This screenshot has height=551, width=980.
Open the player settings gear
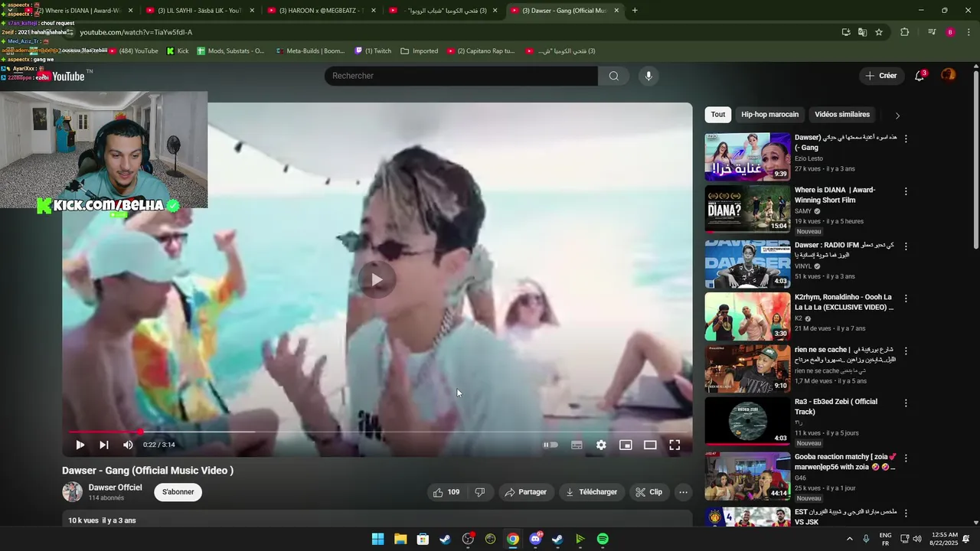coord(601,445)
